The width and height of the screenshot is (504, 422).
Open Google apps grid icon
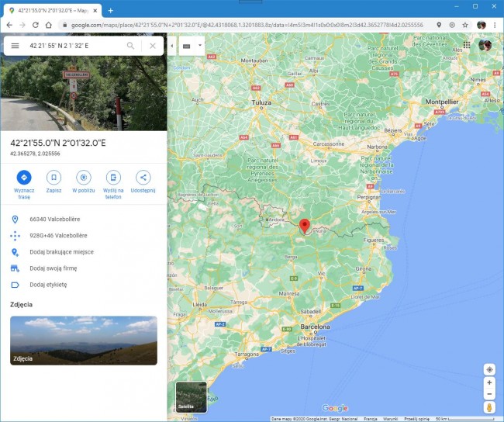(467, 45)
